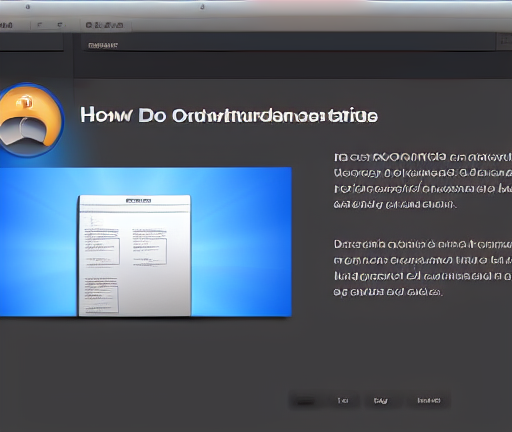Click the darkened first button in the bottom button row
The height and width of the screenshot is (432, 512).
(305, 400)
